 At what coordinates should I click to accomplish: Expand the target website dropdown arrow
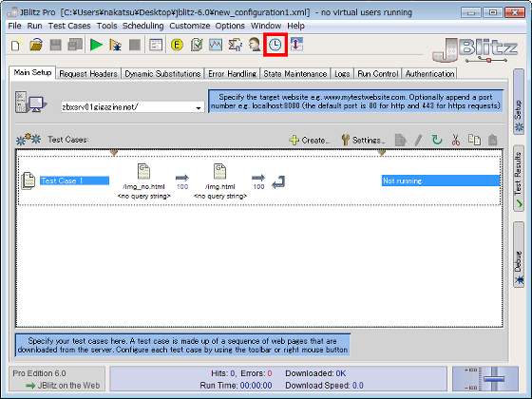(x=199, y=107)
